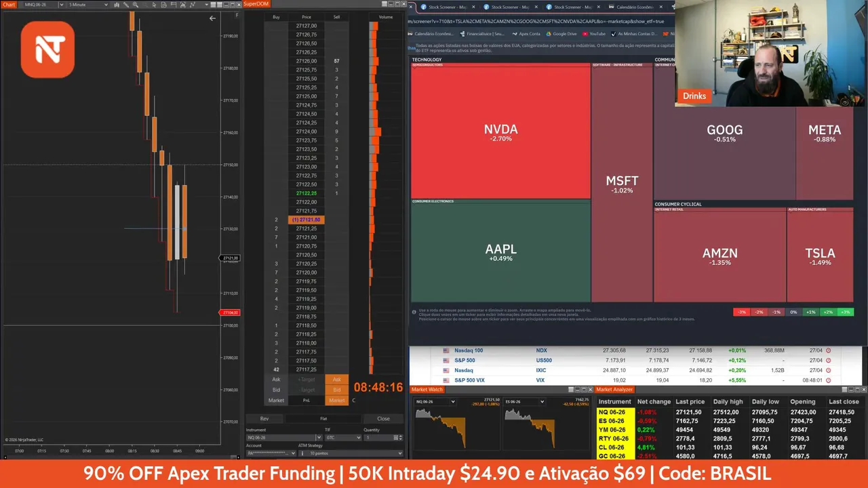Select the SuperDOM tab
Screen dimensions: 868x488
pos(256,4)
